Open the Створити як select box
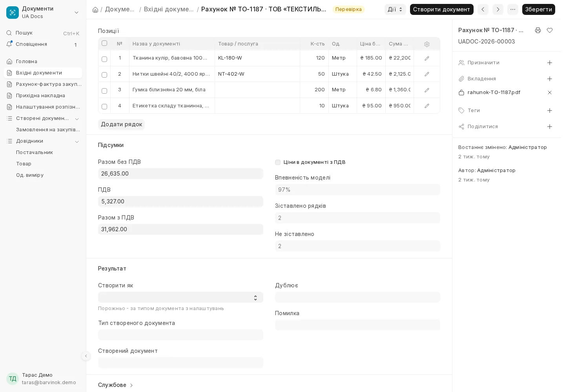Viewport: 565px width, 392px height. pyautogui.click(x=180, y=297)
